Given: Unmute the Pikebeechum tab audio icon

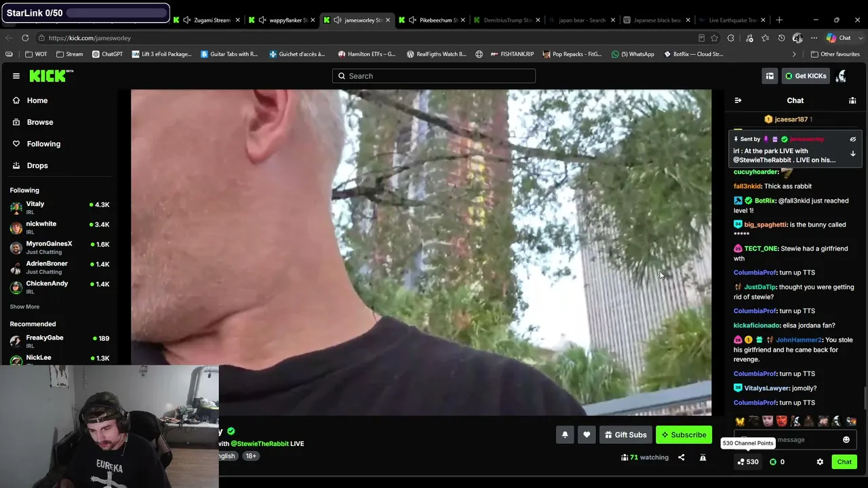Looking at the screenshot, I should coord(412,20).
